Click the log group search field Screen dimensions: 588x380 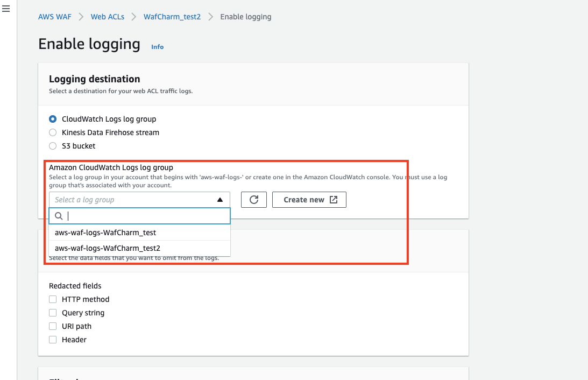click(139, 216)
